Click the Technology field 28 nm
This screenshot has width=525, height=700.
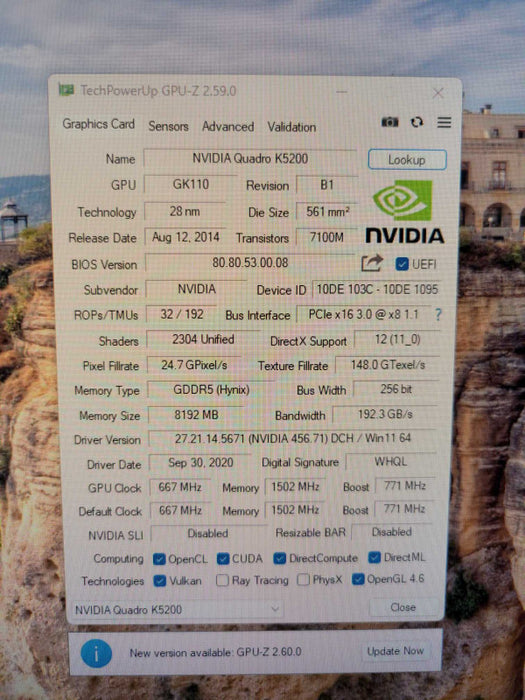(185, 211)
